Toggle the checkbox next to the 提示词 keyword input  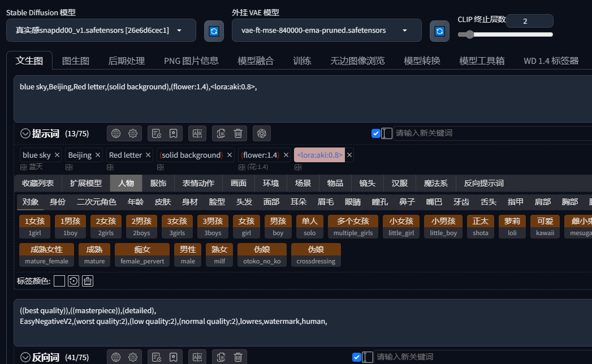point(376,133)
